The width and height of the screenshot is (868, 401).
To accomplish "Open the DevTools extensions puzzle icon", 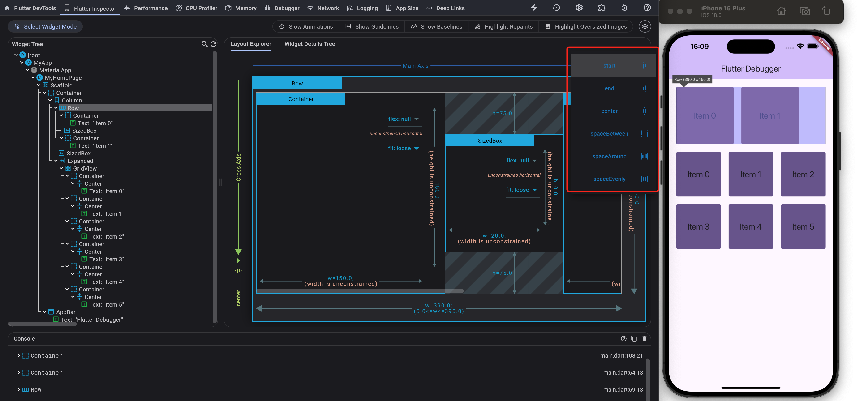I will [x=602, y=8].
